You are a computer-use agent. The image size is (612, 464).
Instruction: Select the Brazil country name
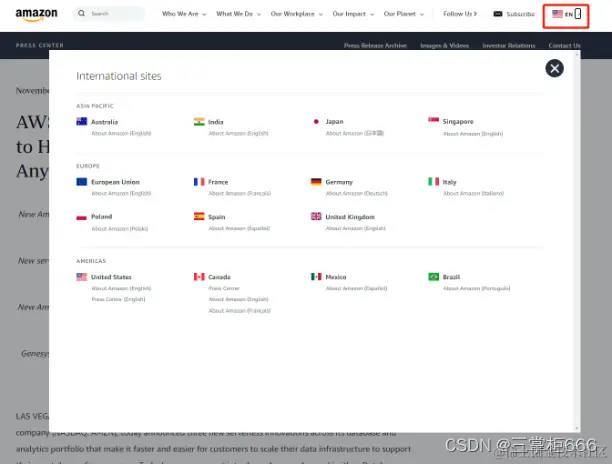pos(451,277)
